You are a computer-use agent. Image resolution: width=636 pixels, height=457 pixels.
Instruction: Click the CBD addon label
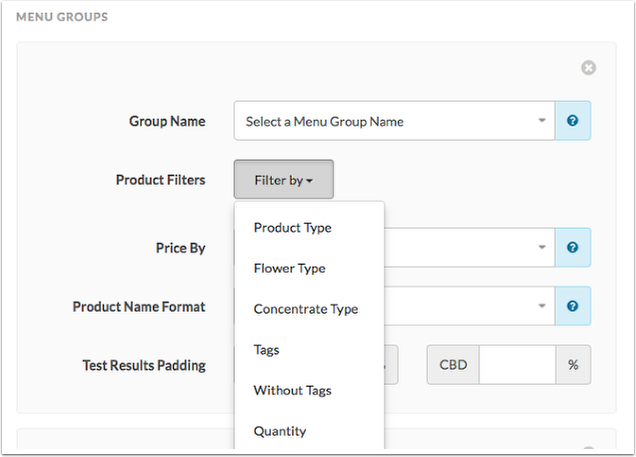pos(453,365)
